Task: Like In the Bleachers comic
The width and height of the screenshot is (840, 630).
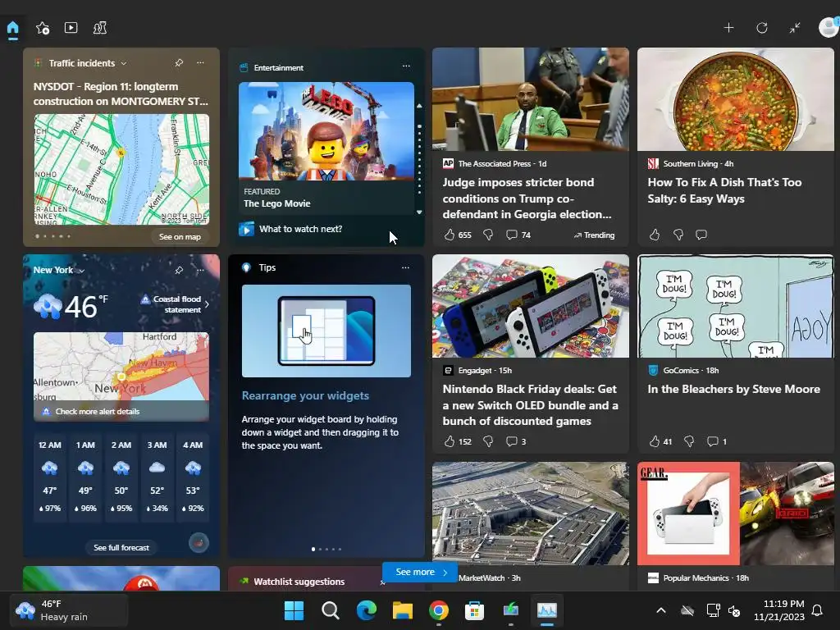Action: coord(655,441)
